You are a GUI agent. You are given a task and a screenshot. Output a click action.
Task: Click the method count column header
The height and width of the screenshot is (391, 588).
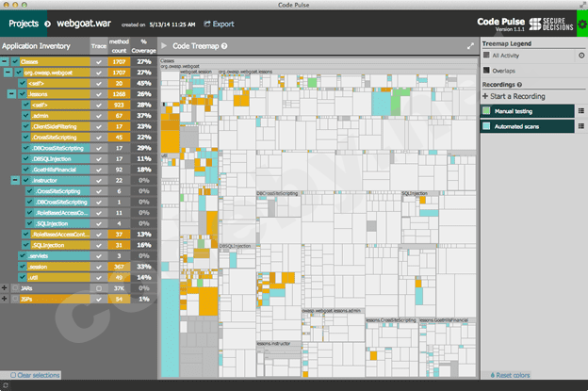(x=119, y=46)
